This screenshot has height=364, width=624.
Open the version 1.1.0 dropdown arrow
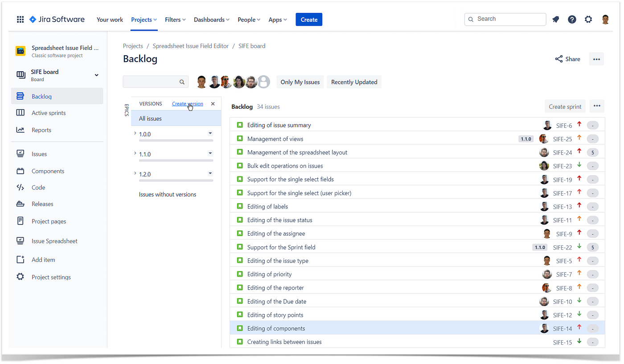pos(210,153)
